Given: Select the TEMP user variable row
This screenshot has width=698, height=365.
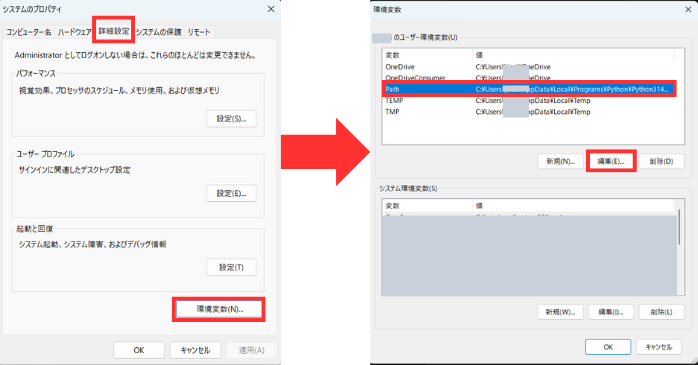Looking at the screenshot, I should [528, 101].
